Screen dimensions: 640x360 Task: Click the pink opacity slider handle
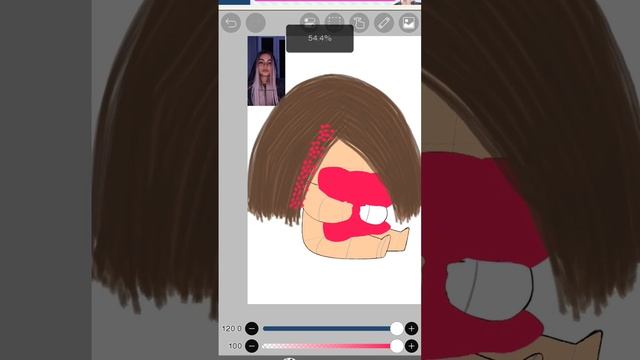tap(396, 346)
